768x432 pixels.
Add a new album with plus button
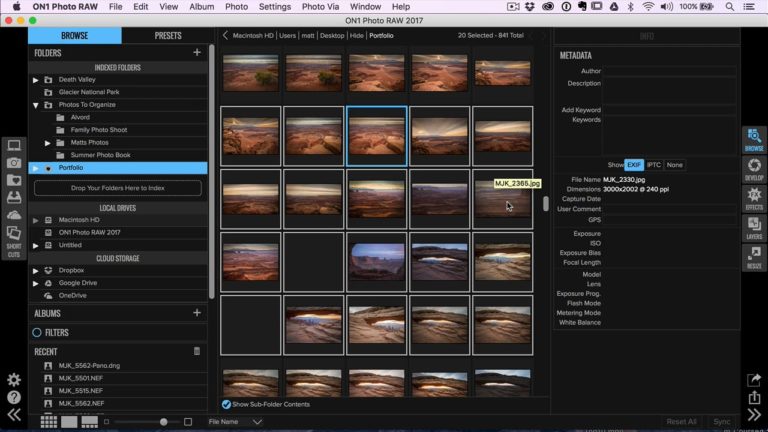click(197, 312)
